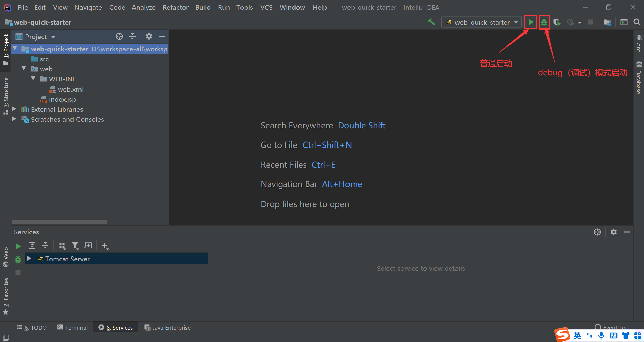Open the Refactor menu
Screen dimensions: 644x342
click(x=175, y=7)
